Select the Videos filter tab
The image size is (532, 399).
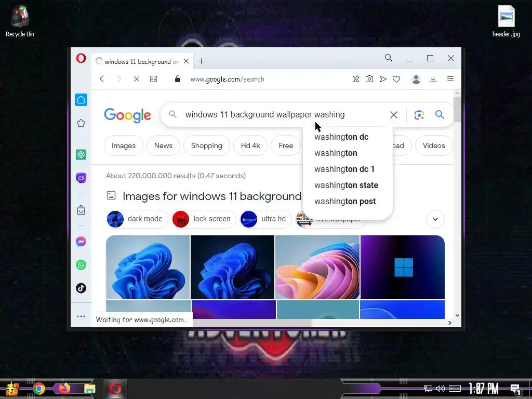point(434,145)
